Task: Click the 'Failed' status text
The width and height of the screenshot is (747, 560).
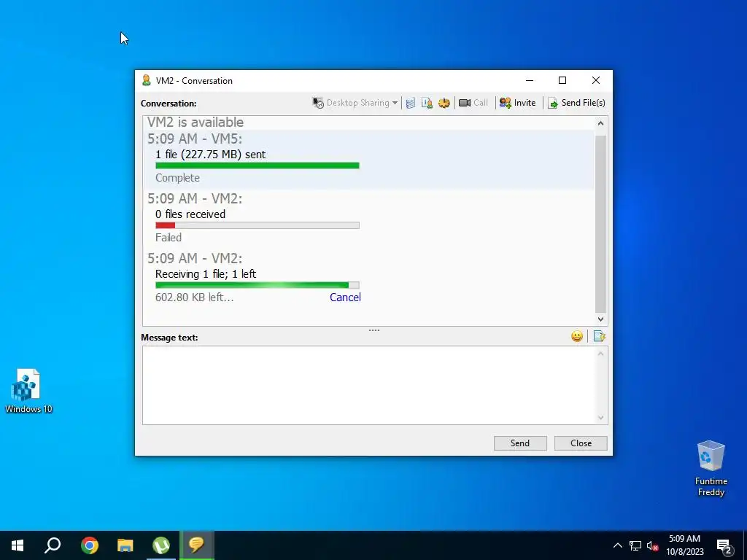Action: click(x=169, y=237)
